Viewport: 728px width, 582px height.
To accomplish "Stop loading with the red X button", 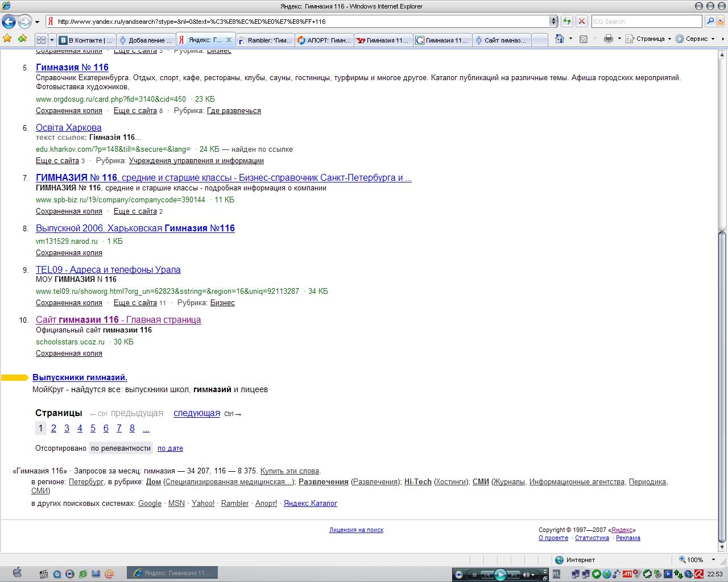I will (581, 21).
